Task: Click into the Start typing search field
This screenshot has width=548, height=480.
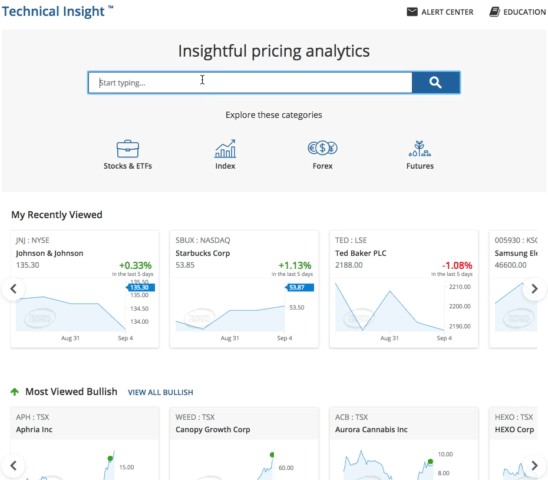Action: [x=250, y=83]
